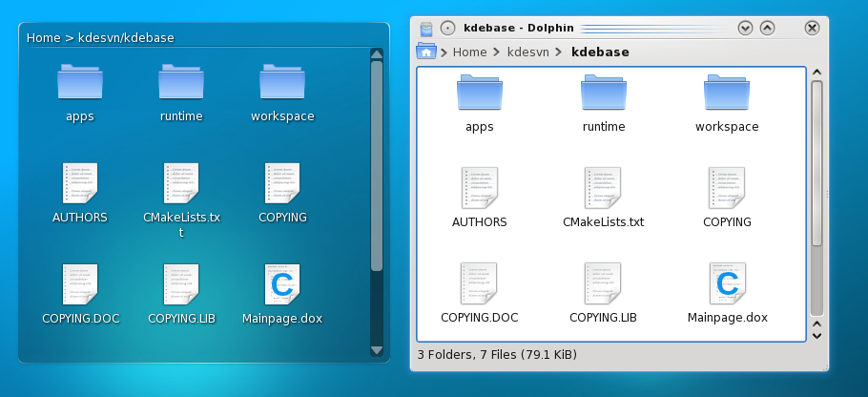Navigate to Home in breadcrumb
The height and width of the screenshot is (397, 868).
(469, 52)
